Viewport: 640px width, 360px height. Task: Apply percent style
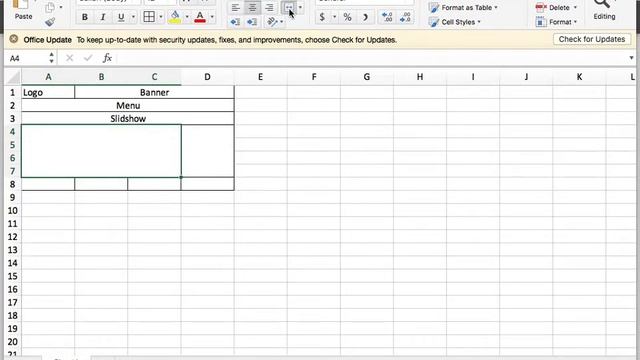pos(347,17)
